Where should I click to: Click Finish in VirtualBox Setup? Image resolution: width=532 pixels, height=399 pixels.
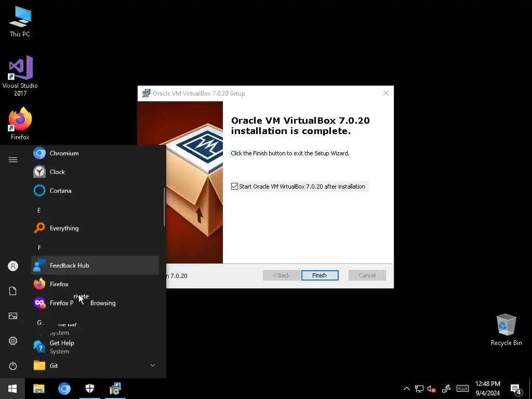pos(320,275)
